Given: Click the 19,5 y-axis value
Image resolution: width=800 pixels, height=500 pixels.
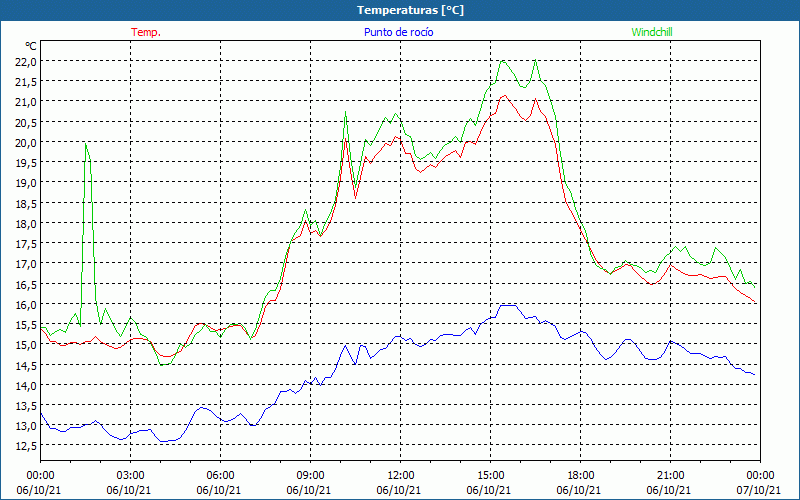Looking at the screenshot, I should [x=26, y=162].
